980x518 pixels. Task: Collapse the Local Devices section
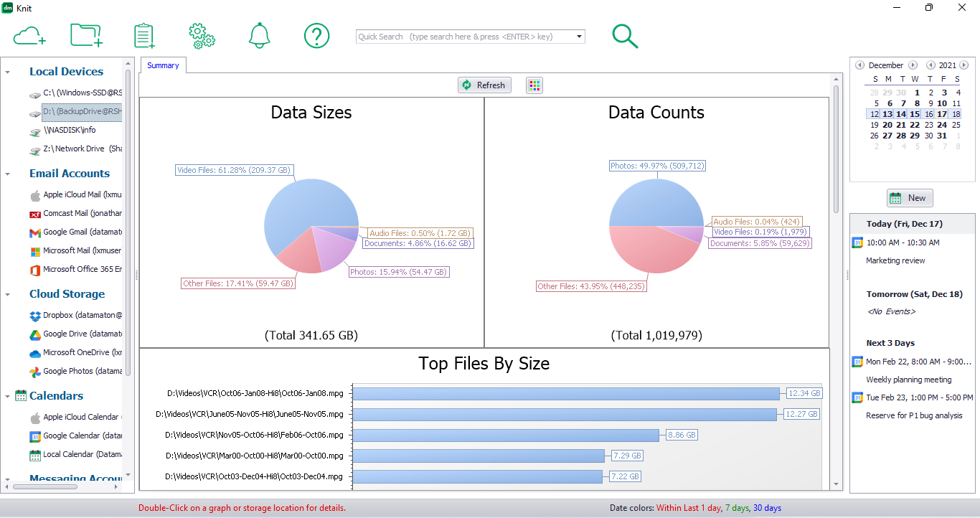point(7,72)
